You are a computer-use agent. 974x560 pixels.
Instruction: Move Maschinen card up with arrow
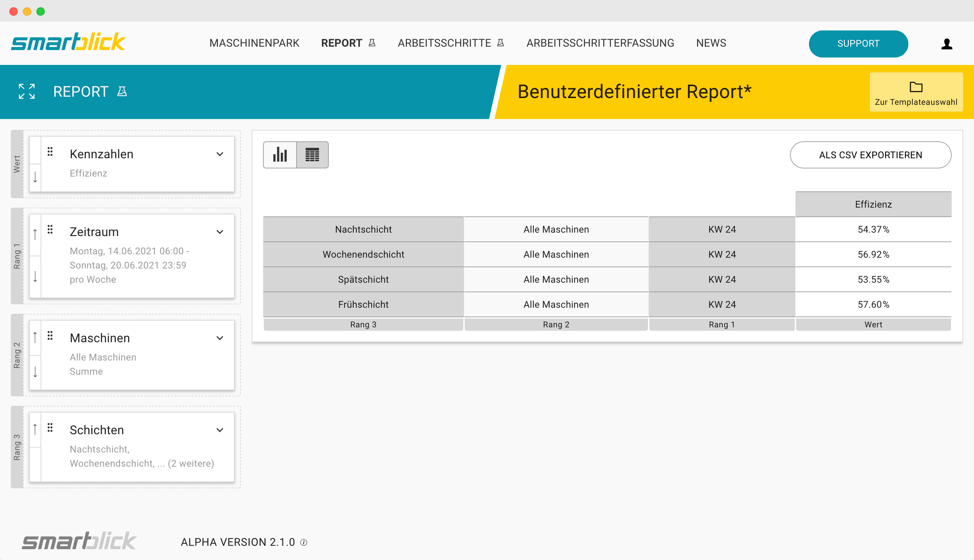pyautogui.click(x=35, y=337)
